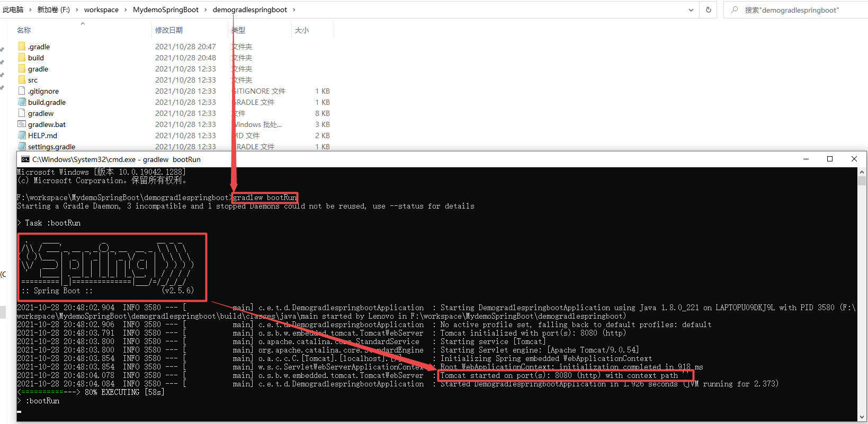The image size is (868, 424).
Task: Click demogradlespringboot in the breadcrumb
Action: [250, 10]
